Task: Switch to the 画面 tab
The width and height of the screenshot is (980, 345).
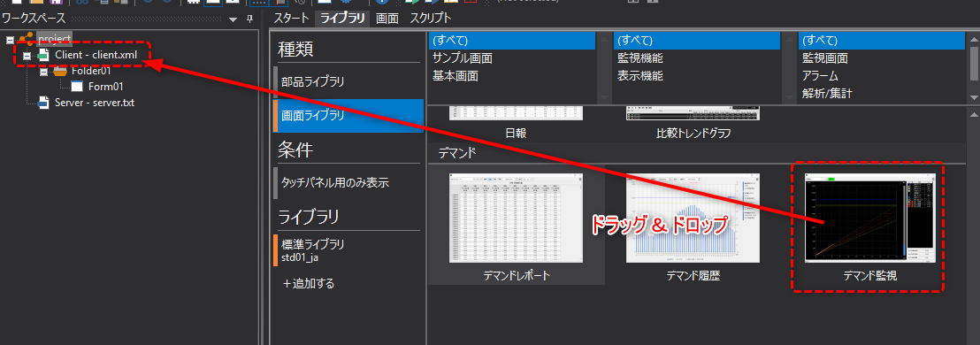Action: coord(387,18)
